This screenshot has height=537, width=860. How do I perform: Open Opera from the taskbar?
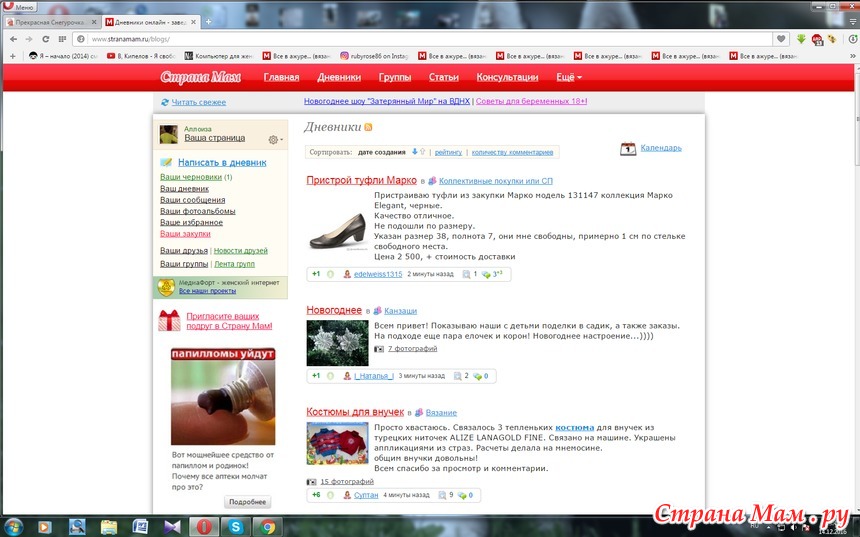tap(204, 527)
